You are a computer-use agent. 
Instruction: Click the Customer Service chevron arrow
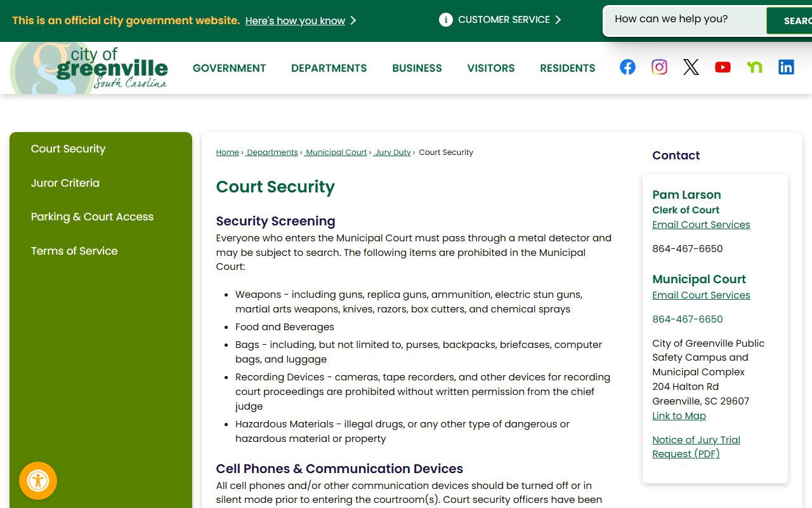pyautogui.click(x=558, y=20)
